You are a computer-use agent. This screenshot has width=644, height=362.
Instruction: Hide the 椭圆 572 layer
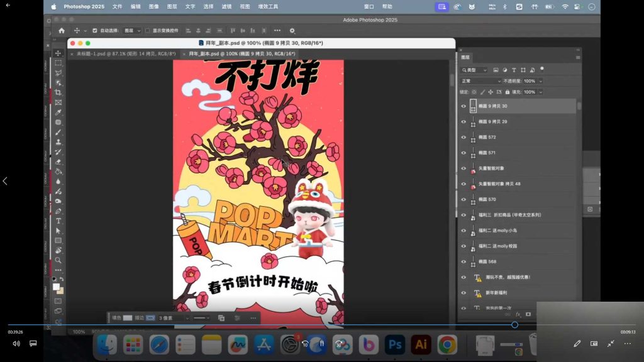coord(464,137)
